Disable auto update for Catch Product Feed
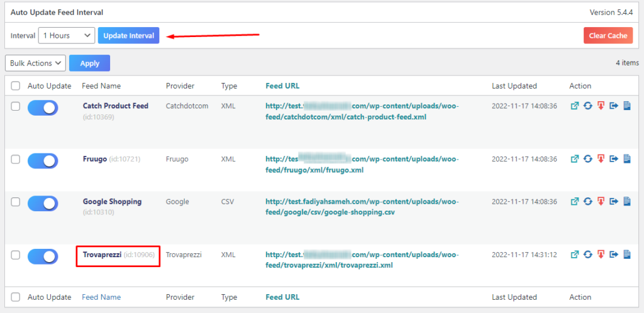The width and height of the screenshot is (644, 313). click(x=43, y=107)
